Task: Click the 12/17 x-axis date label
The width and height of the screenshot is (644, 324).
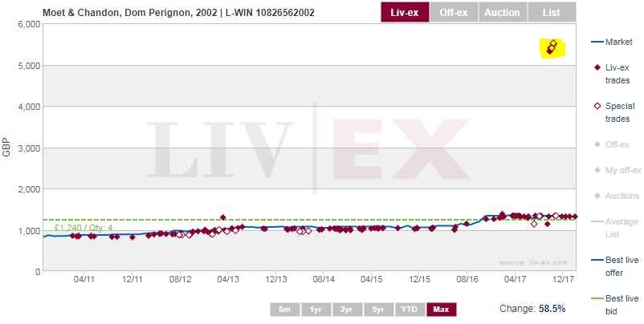Action: pyautogui.click(x=563, y=279)
